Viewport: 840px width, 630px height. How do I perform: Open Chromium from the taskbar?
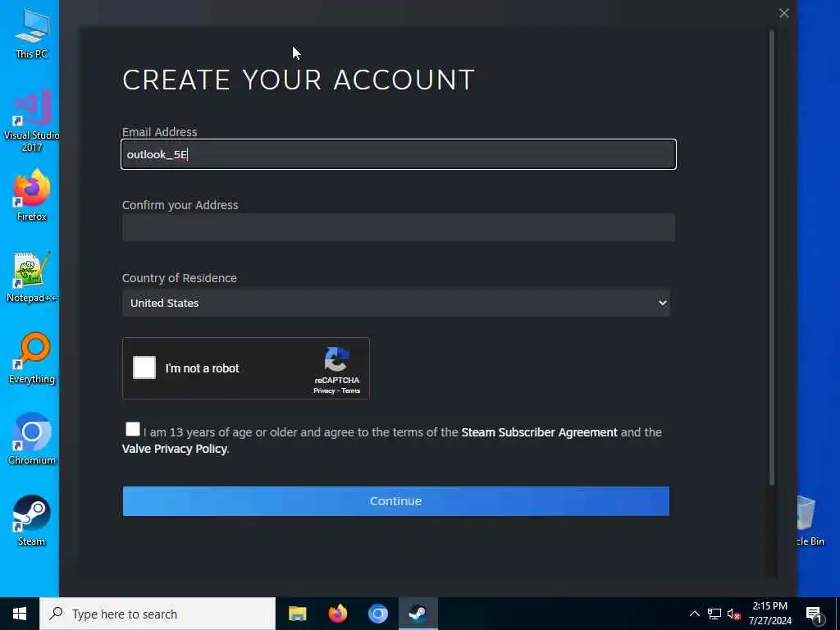tap(377, 614)
